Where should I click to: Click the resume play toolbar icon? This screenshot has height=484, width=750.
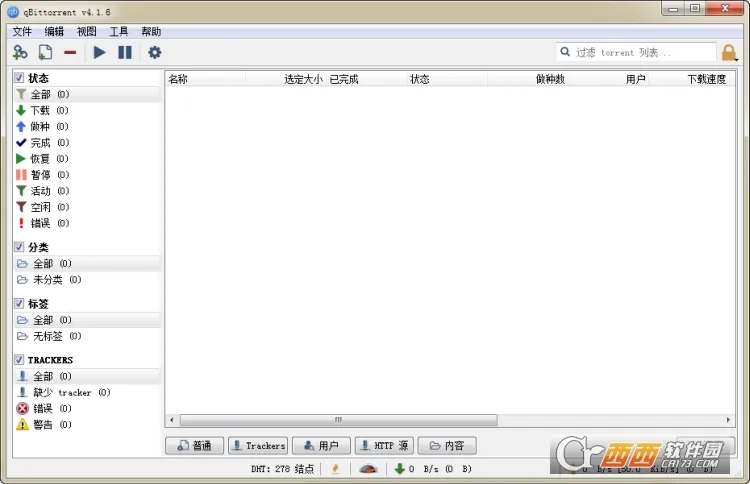99,52
